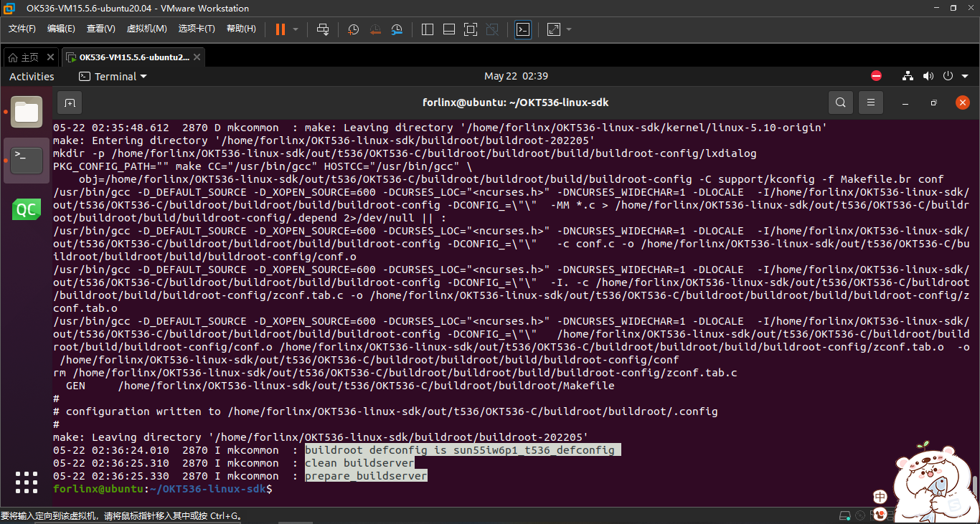Click the disabled Unity mode icon
The height and width of the screenshot is (524, 980).
[492, 29]
